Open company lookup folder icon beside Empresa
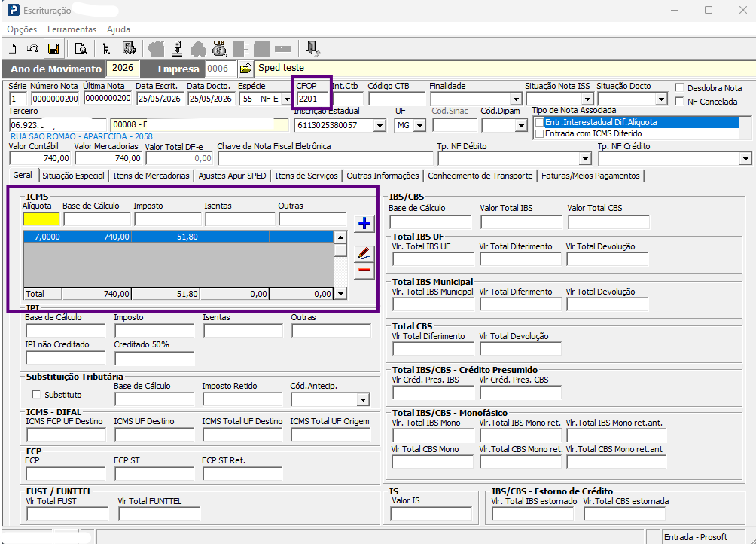 [x=246, y=69]
